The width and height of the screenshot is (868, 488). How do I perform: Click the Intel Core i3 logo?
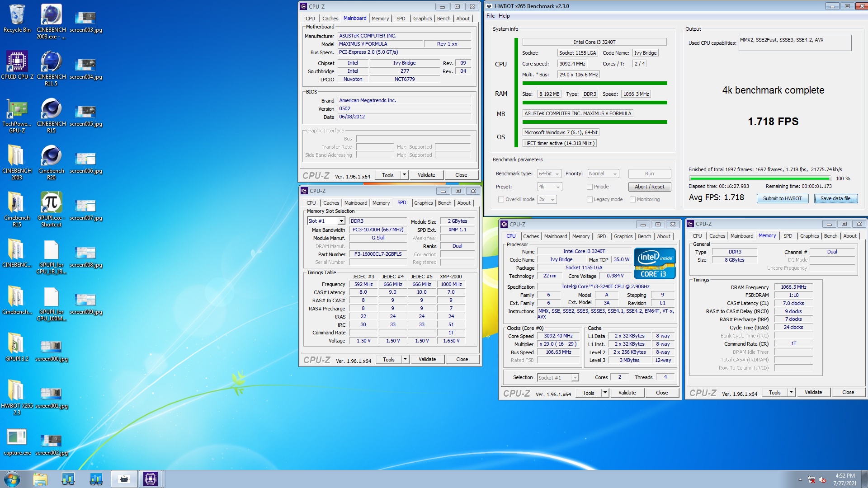click(x=654, y=263)
